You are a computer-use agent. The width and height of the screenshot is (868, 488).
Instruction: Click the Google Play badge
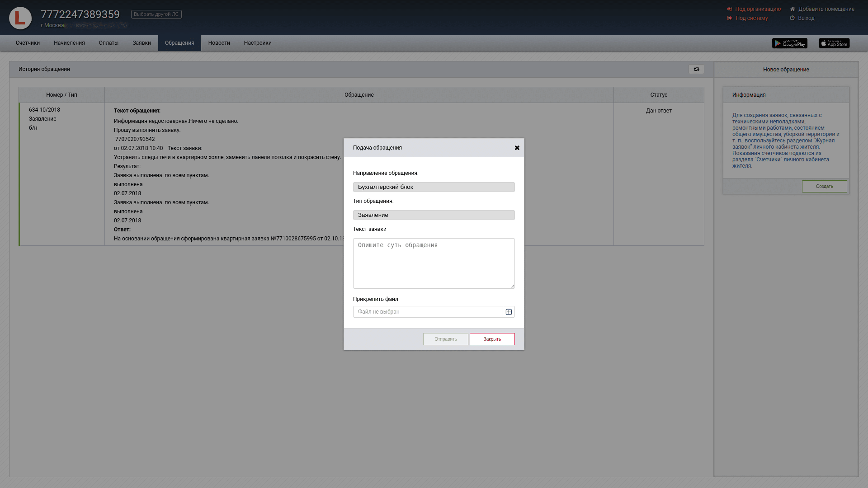pos(789,43)
